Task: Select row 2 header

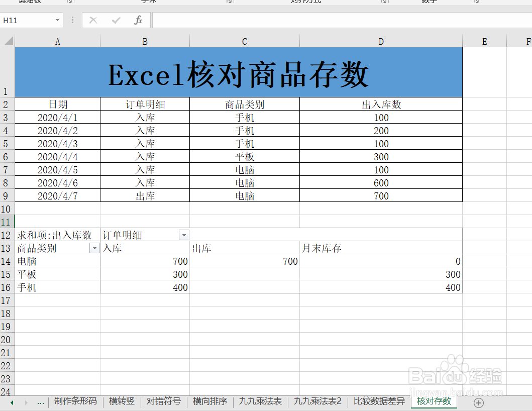Action: (7, 104)
